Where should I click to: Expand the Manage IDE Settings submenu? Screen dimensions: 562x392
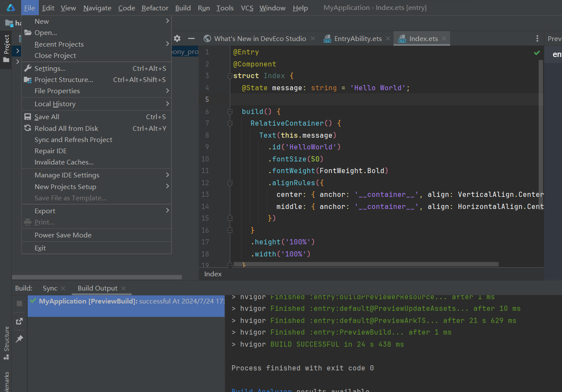coord(96,175)
